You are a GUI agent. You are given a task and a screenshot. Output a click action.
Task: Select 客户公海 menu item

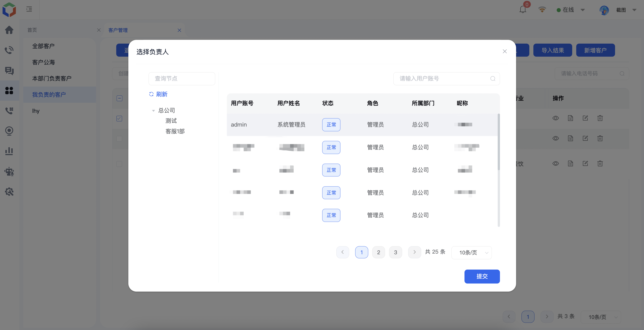[44, 62]
